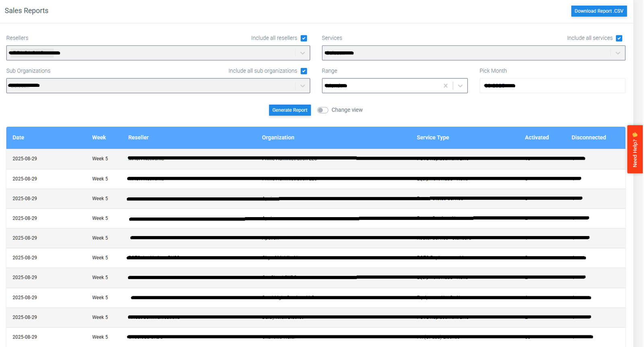Toggle the Change view switch
Viewport: 644px width, 347px height.
(x=322, y=110)
